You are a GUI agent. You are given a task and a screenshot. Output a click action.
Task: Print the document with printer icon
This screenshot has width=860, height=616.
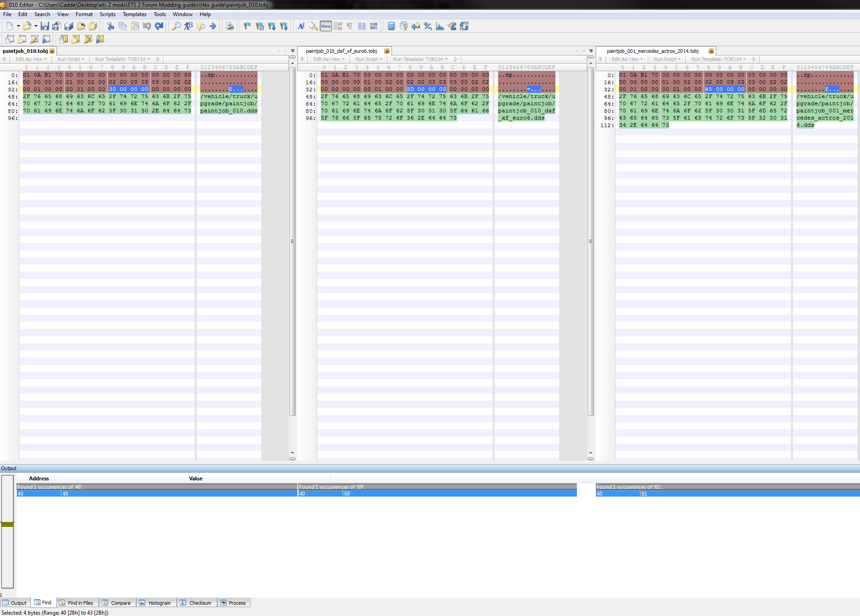click(230, 26)
